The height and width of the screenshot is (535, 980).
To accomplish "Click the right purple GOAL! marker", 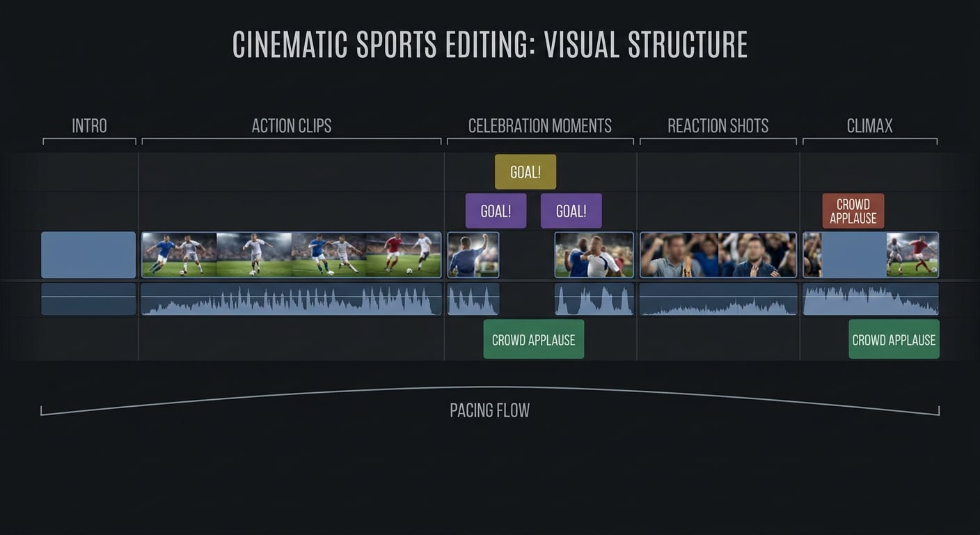I will [x=571, y=211].
